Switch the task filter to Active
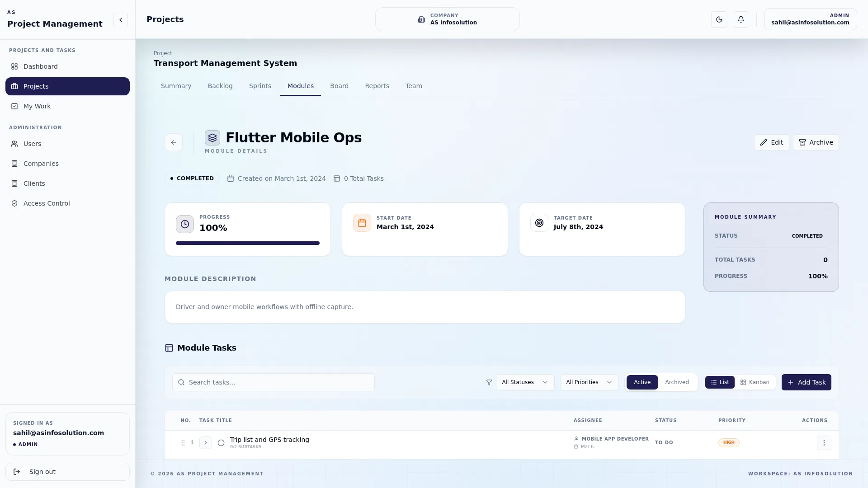The height and width of the screenshot is (488, 868). [x=642, y=382]
